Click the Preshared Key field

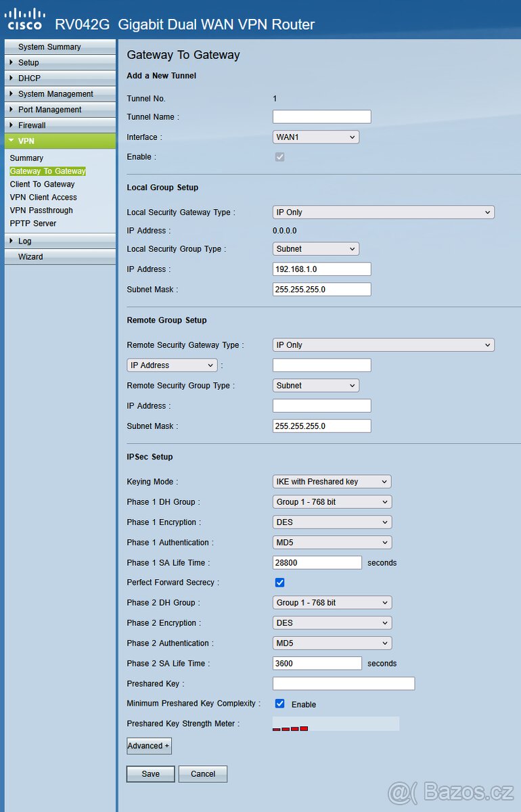tap(344, 683)
